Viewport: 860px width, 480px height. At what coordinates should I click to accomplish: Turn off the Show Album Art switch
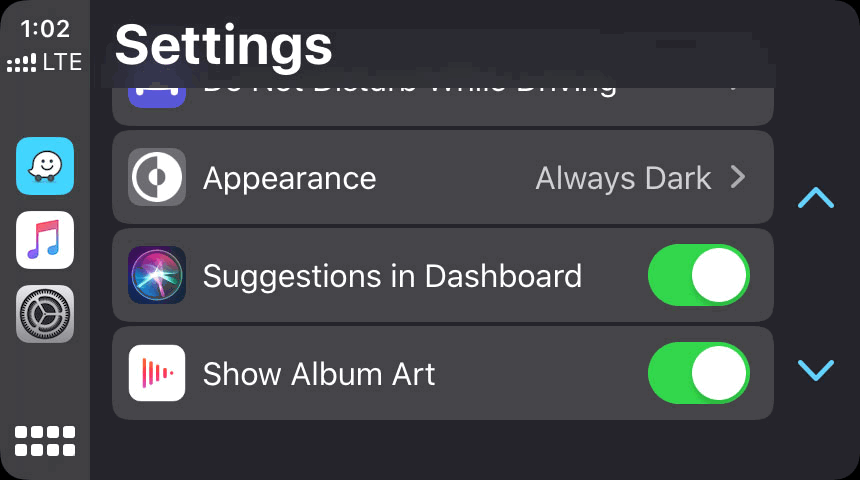click(698, 373)
